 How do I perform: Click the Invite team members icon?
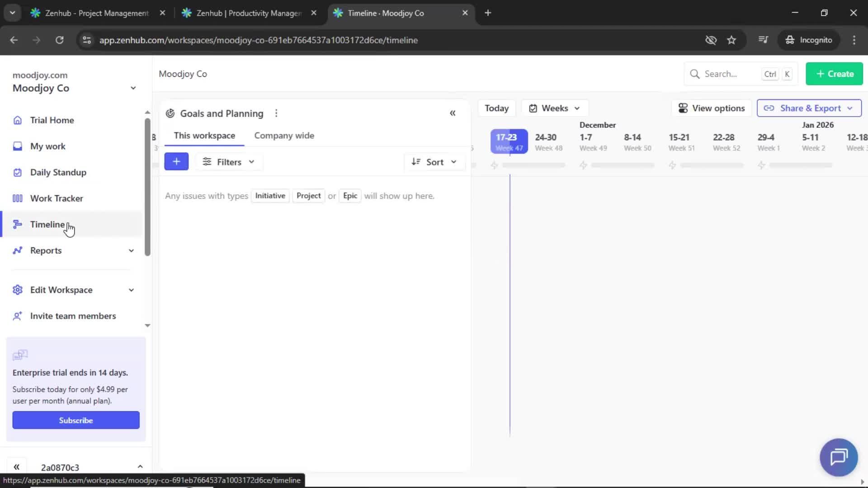tap(17, 316)
